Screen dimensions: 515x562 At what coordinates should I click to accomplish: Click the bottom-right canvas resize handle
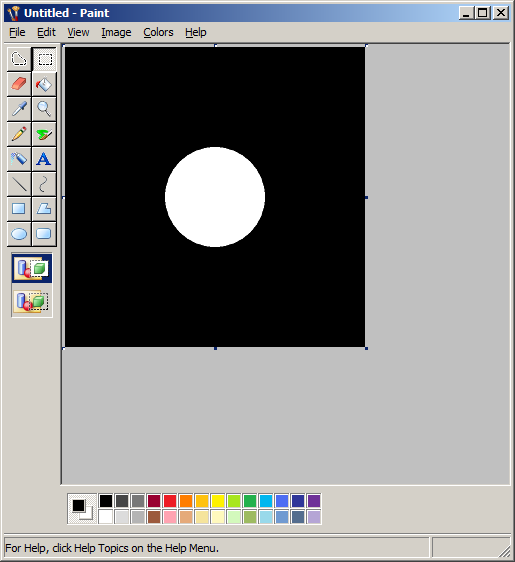tap(366, 348)
